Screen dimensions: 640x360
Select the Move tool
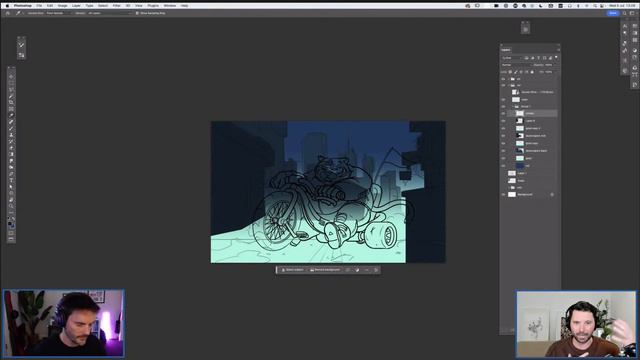coord(11,76)
